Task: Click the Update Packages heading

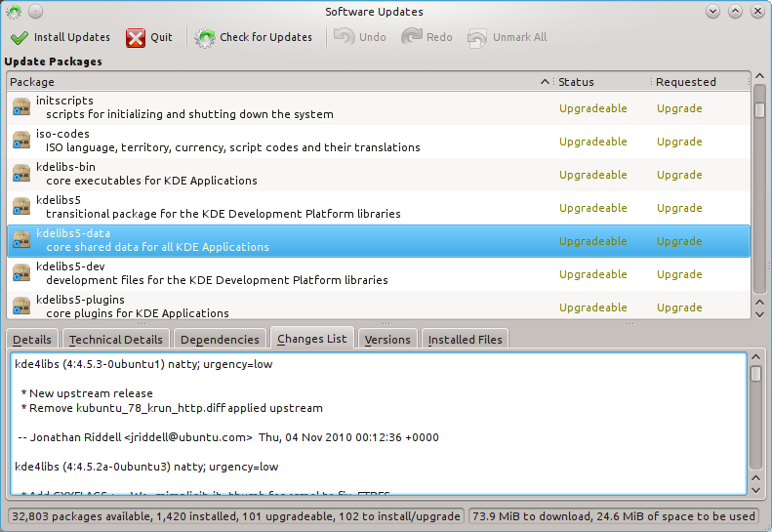Action: pos(53,61)
